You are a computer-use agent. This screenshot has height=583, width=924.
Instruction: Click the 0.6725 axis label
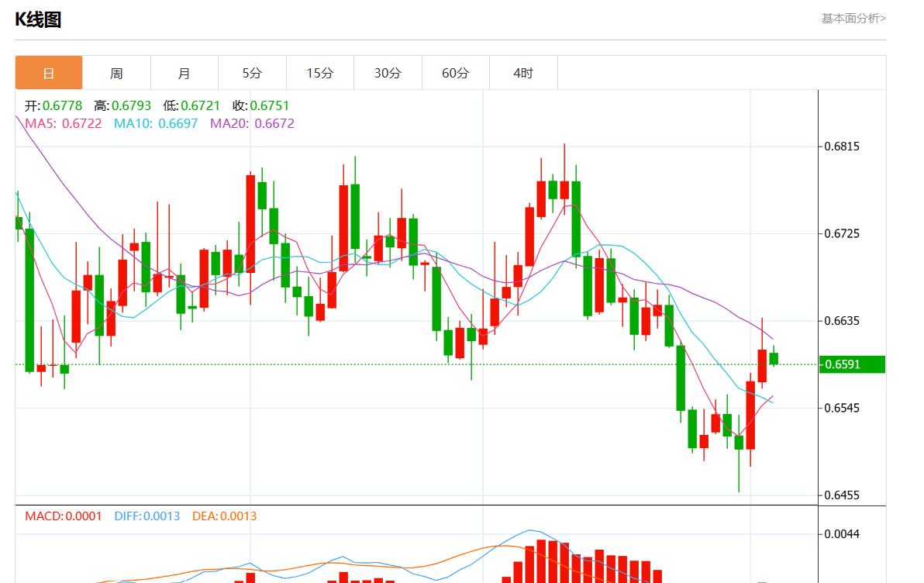842,234
